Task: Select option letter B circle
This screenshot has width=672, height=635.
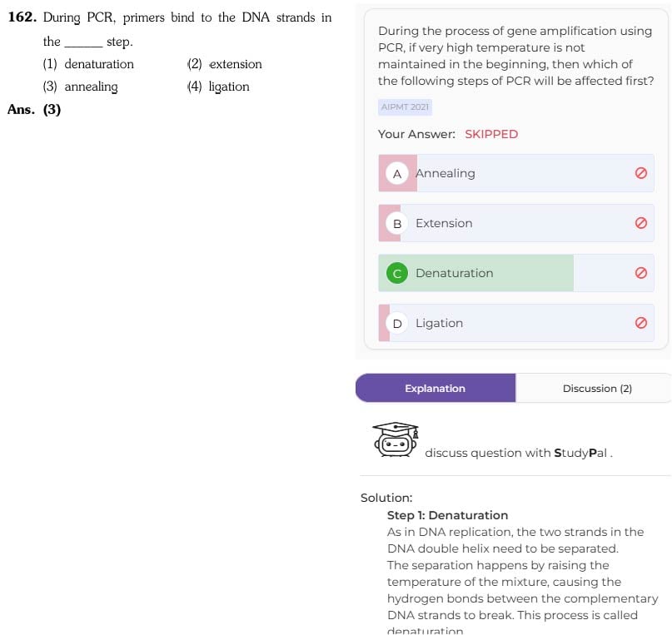Action: (x=397, y=224)
